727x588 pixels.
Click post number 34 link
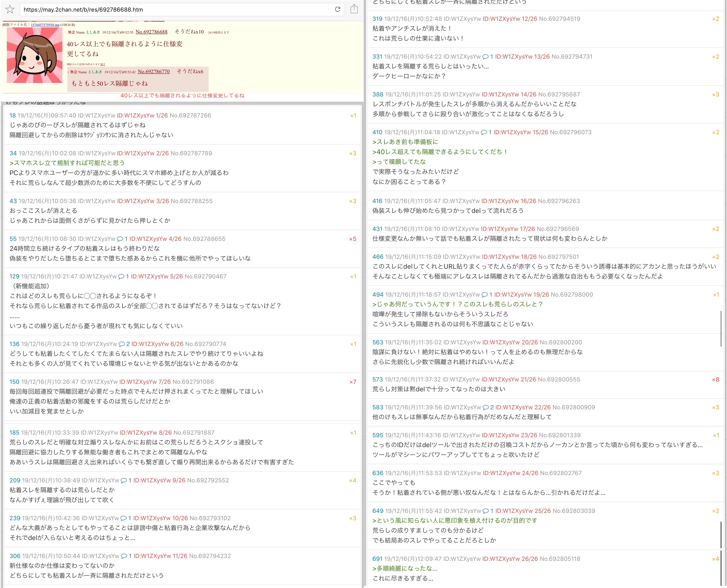tap(13, 153)
